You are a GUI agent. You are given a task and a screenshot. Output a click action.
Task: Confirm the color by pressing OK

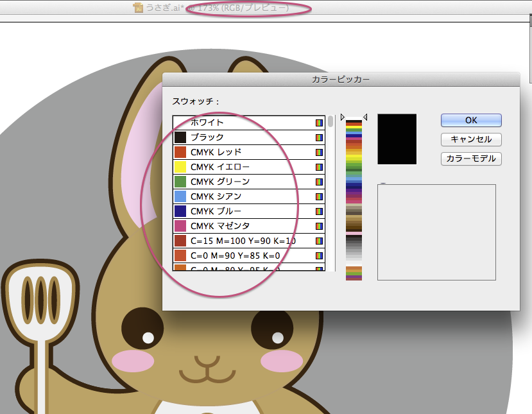pos(470,120)
